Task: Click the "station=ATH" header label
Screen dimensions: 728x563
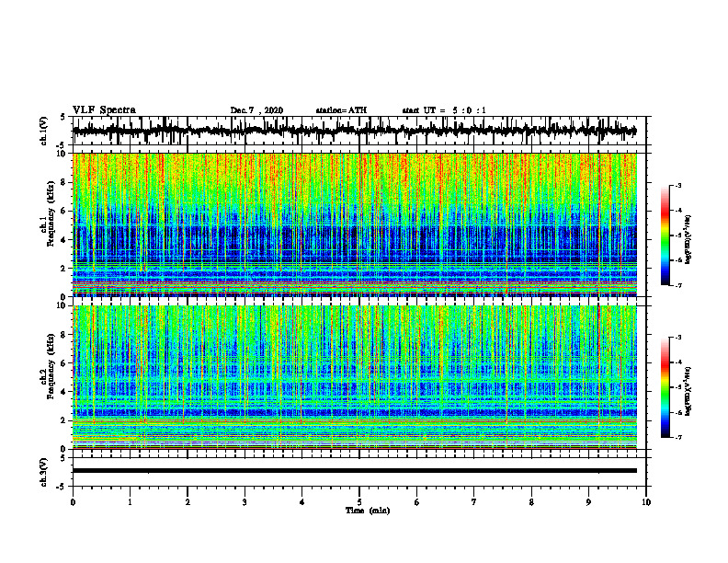Action: 341,110
